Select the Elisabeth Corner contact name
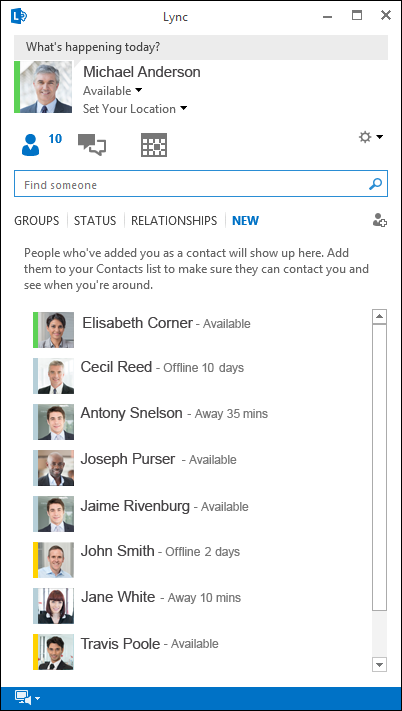 click(x=137, y=323)
